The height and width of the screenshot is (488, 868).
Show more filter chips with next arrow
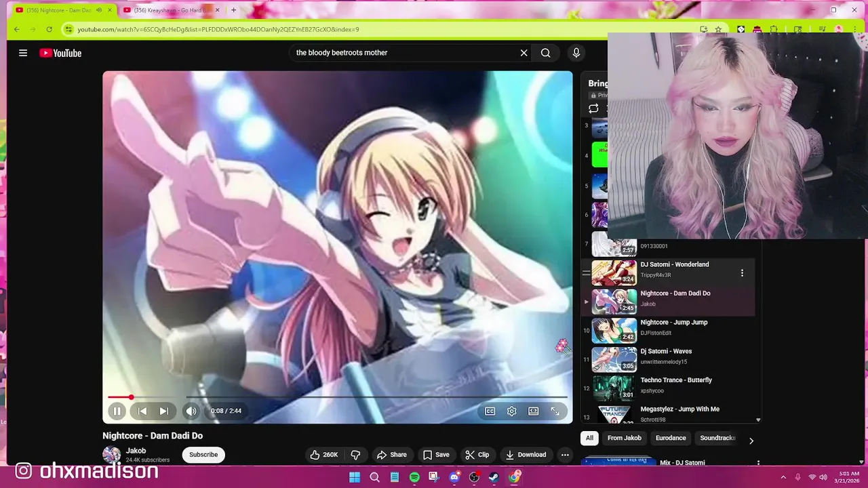751,441
